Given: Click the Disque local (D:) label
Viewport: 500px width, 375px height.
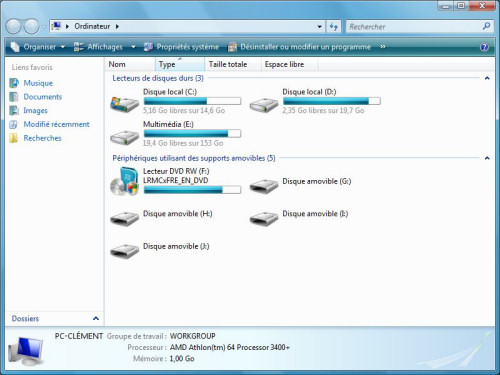Looking at the screenshot, I should (309, 92).
